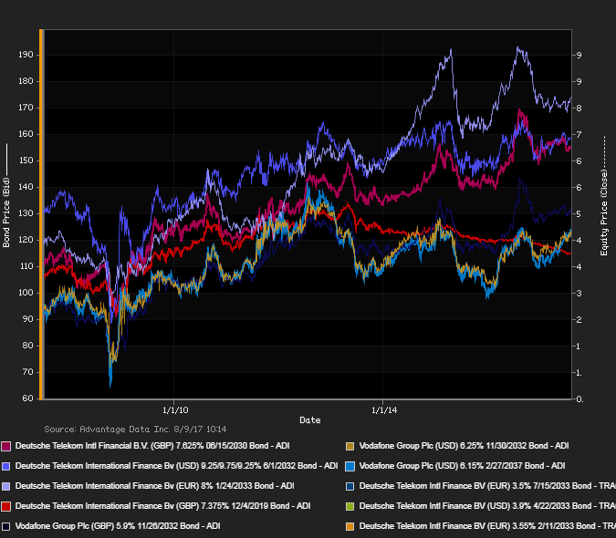Click the gold swatch for Vodafone USD 6.25% bond

tap(350, 446)
